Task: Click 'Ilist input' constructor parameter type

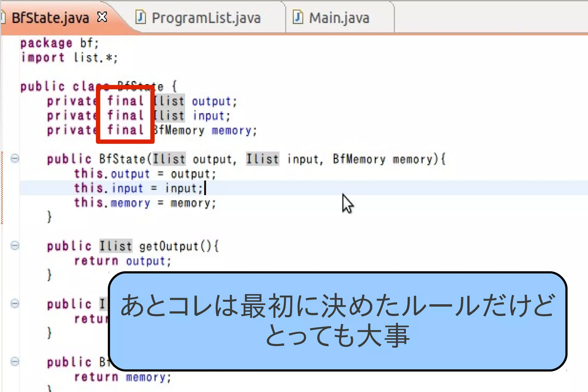Action: pyautogui.click(x=262, y=159)
